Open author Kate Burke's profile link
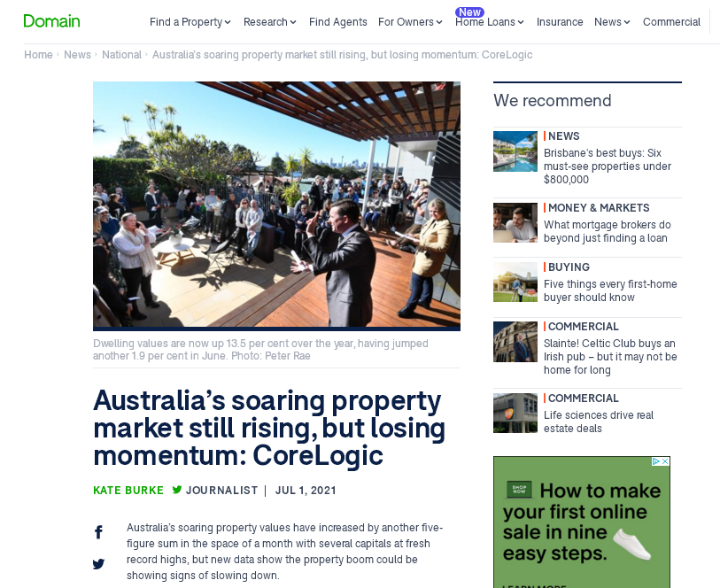 tap(128, 491)
